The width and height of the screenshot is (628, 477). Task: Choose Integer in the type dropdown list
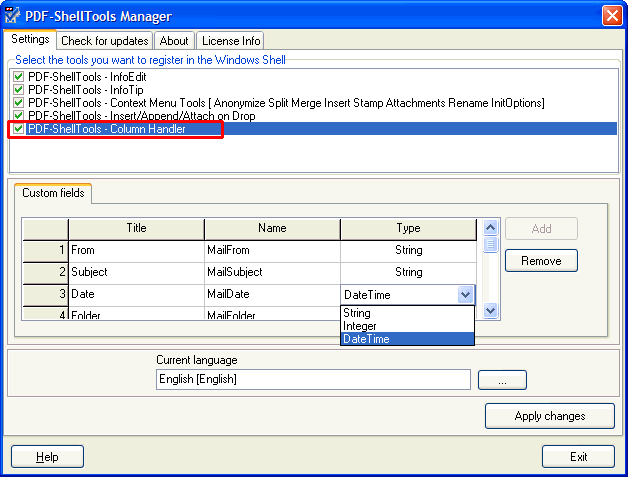pos(407,326)
